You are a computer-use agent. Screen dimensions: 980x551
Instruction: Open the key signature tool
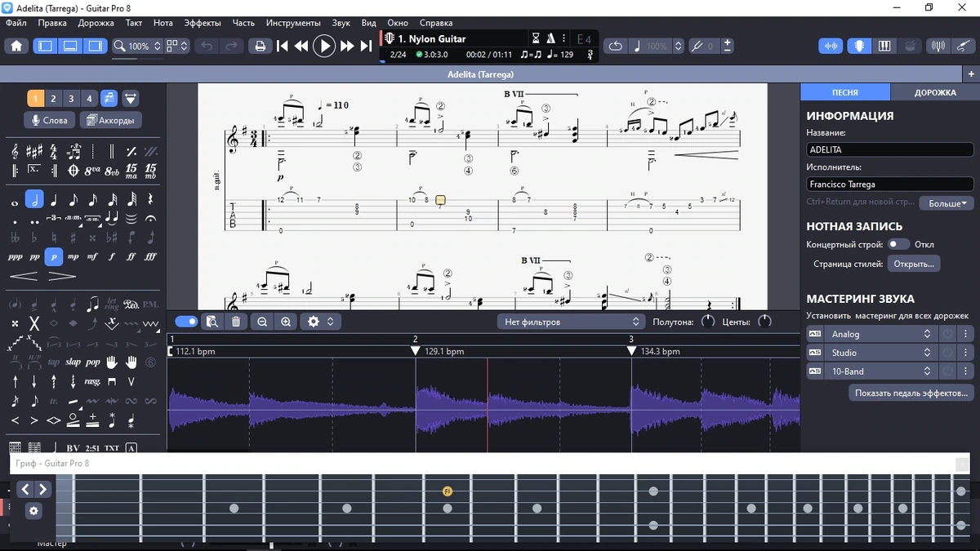[34, 152]
